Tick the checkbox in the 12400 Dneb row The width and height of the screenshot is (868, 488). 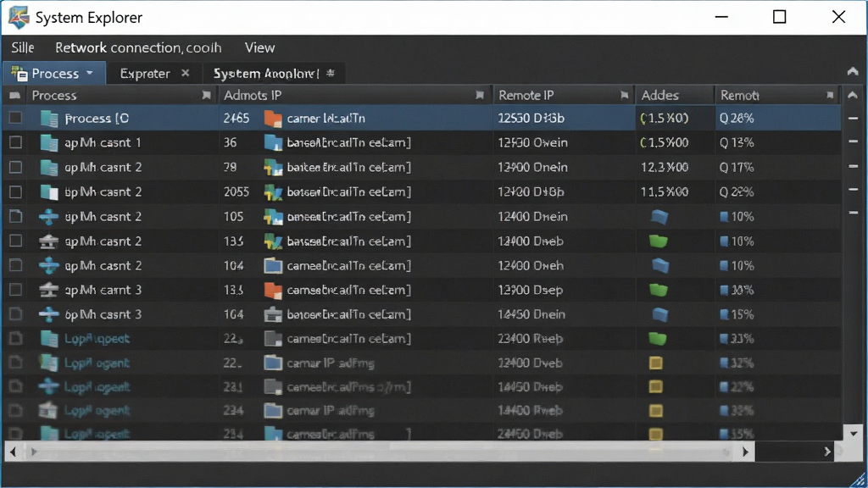[x=15, y=241]
